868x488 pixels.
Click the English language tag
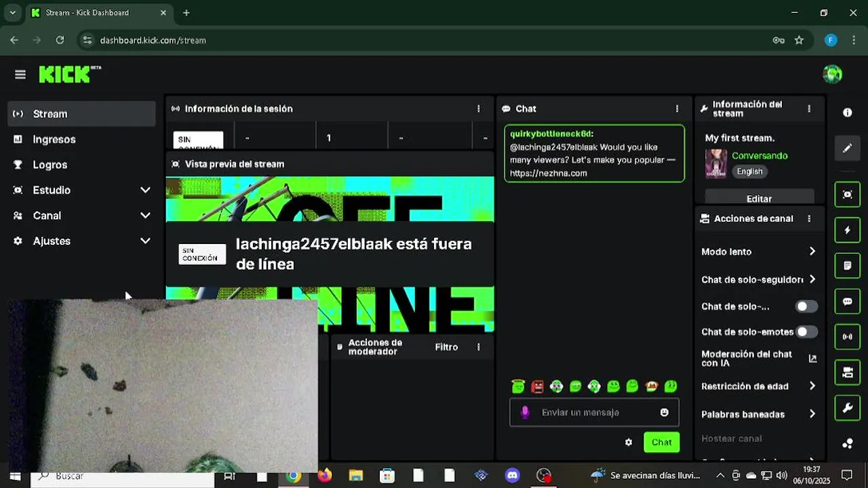[749, 171]
